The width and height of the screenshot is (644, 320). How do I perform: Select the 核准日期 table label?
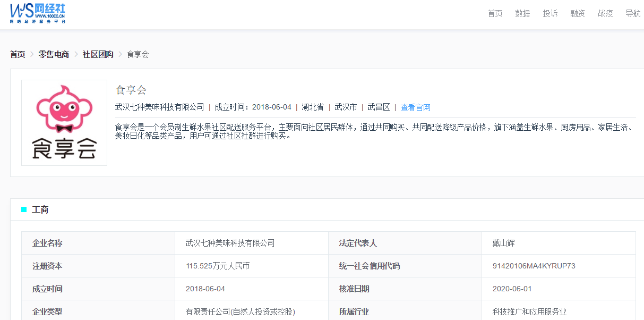pyautogui.click(x=354, y=289)
